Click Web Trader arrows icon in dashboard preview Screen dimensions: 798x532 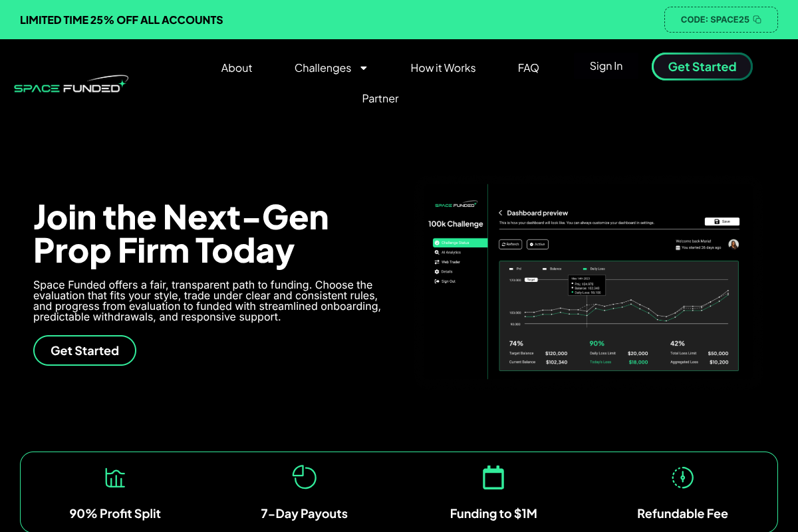[437, 262]
